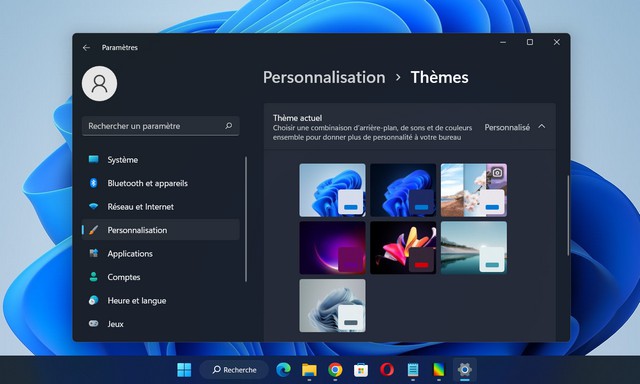Select the Windows light blue bloom theme
The image size is (640, 384).
[x=332, y=190]
